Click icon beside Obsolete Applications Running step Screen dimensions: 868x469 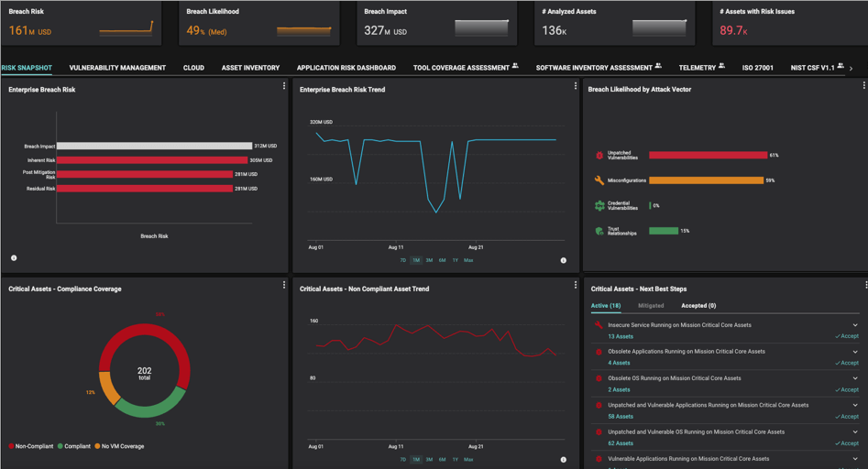click(x=599, y=352)
